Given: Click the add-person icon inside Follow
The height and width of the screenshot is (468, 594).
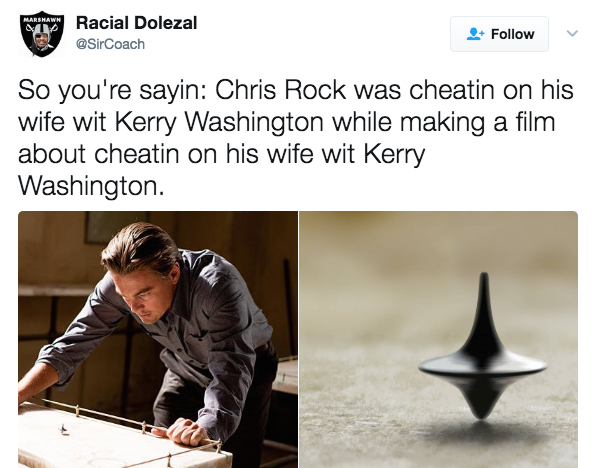Looking at the screenshot, I should tap(475, 34).
